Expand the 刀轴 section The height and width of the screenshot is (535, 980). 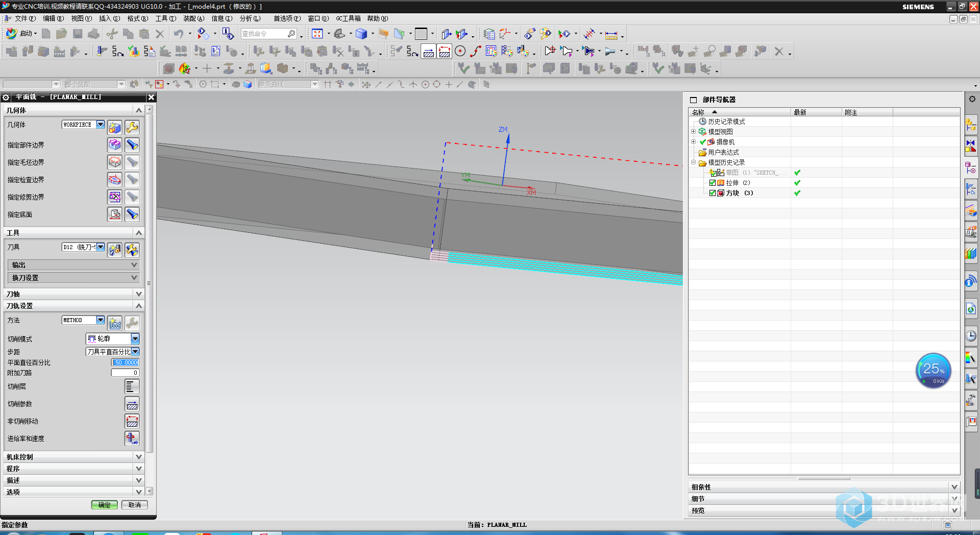tap(74, 294)
